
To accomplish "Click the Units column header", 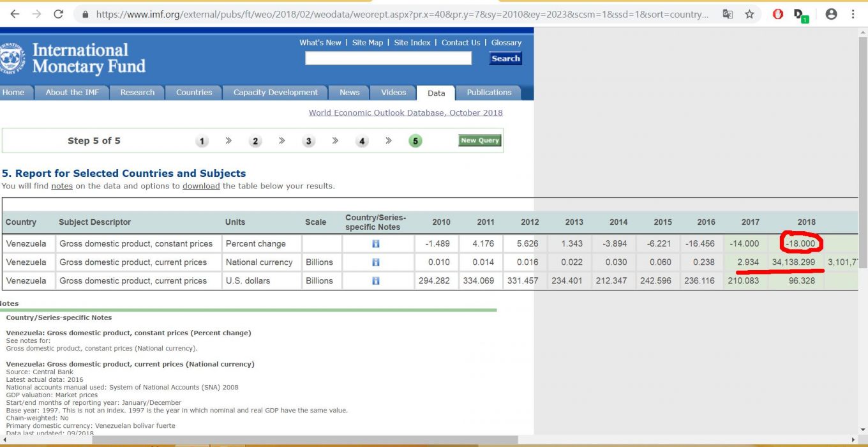I will click(235, 222).
